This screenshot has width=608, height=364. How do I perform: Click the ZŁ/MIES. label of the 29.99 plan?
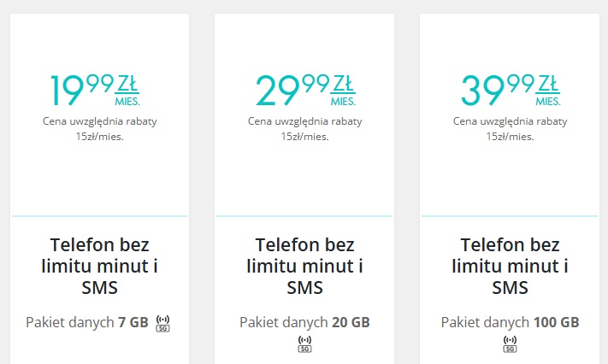tap(343, 91)
